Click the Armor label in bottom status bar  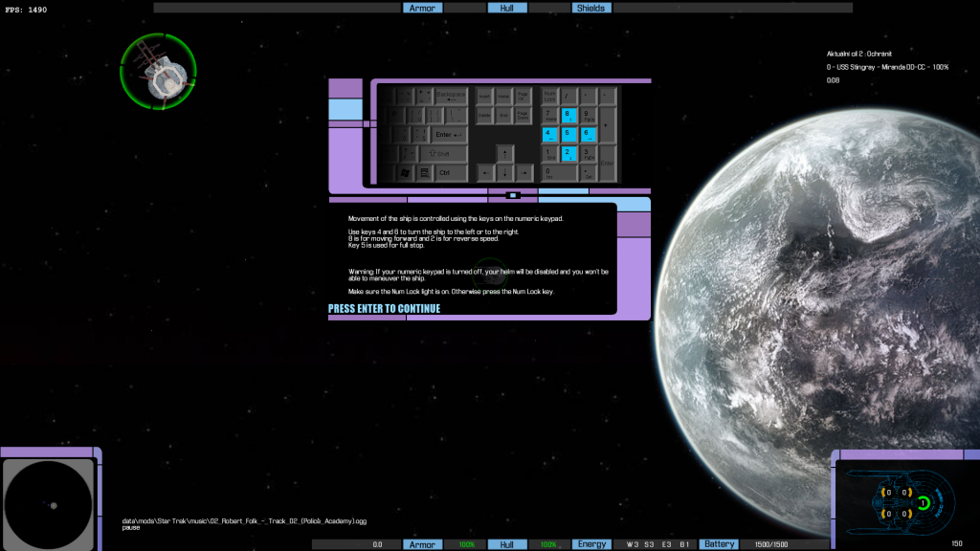422,544
